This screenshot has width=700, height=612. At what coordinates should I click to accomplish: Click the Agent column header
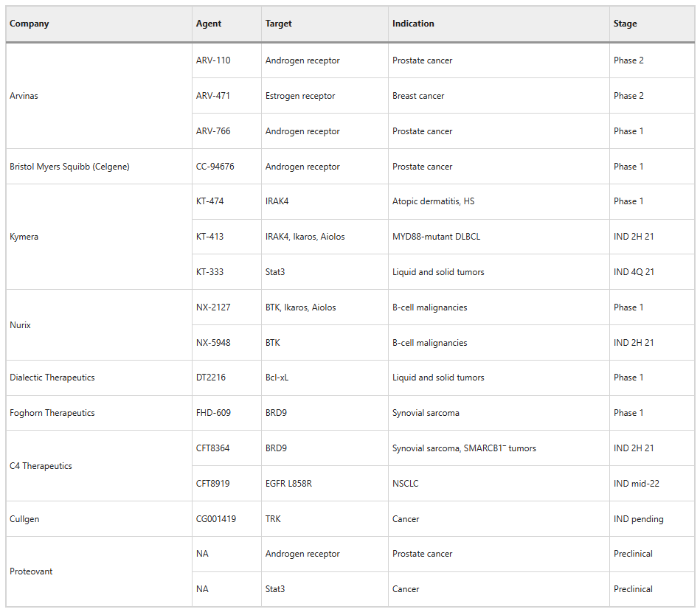click(x=209, y=24)
